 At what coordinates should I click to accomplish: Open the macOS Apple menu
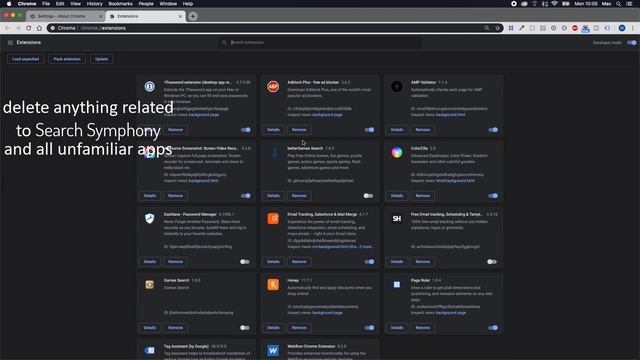point(9,4)
